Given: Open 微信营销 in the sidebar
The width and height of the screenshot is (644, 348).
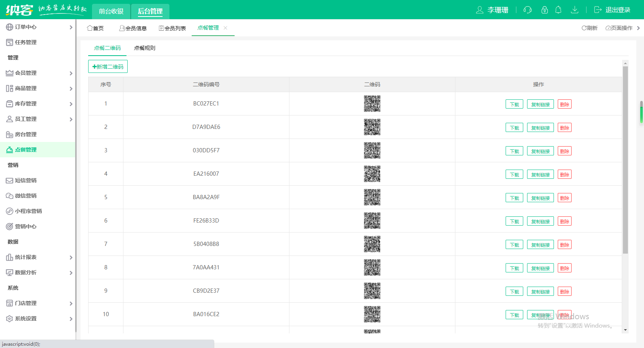Looking at the screenshot, I should point(26,196).
